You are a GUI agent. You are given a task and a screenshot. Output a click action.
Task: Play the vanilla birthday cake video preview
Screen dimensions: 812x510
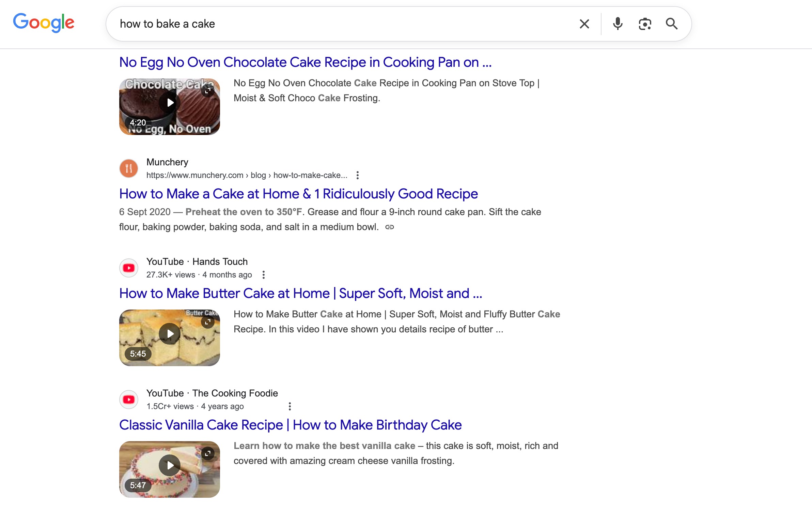(x=169, y=465)
